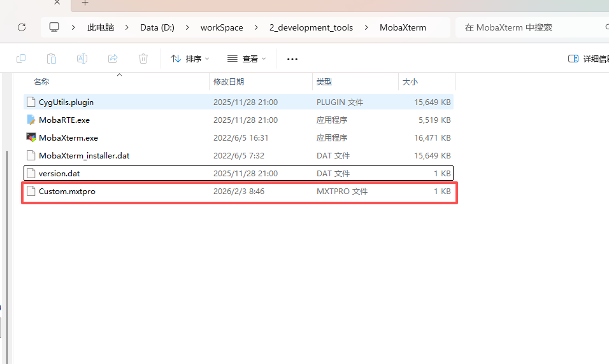Open the 查看 view dropdown
Viewport: 609px width, 364px height.
coord(247,59)
